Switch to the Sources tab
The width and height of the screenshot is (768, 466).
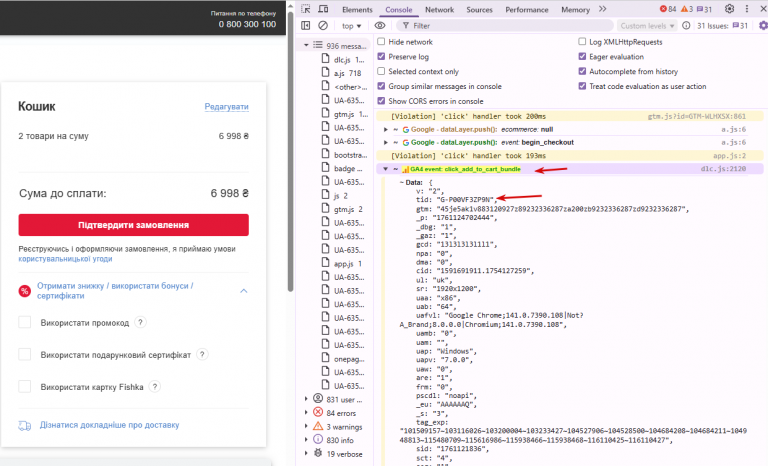point(479,9)
